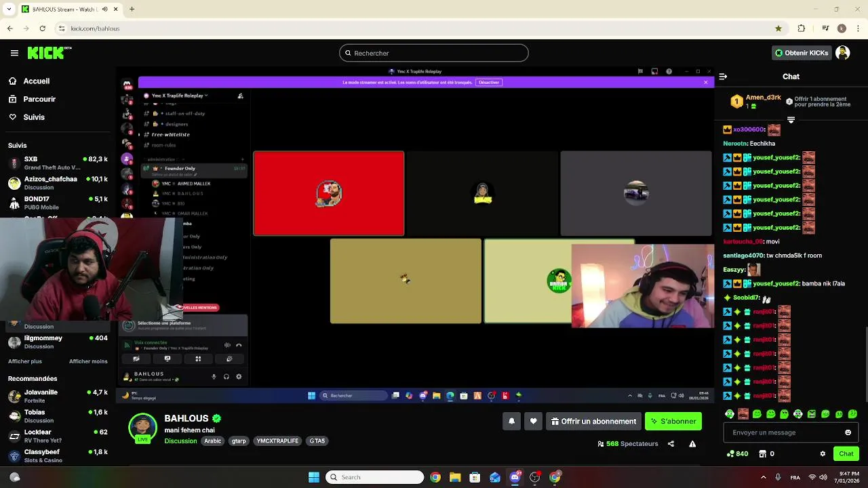Click Afficher plus under followed channels
The height and width of the screenshot is (488, 868).
click(25, 361)
